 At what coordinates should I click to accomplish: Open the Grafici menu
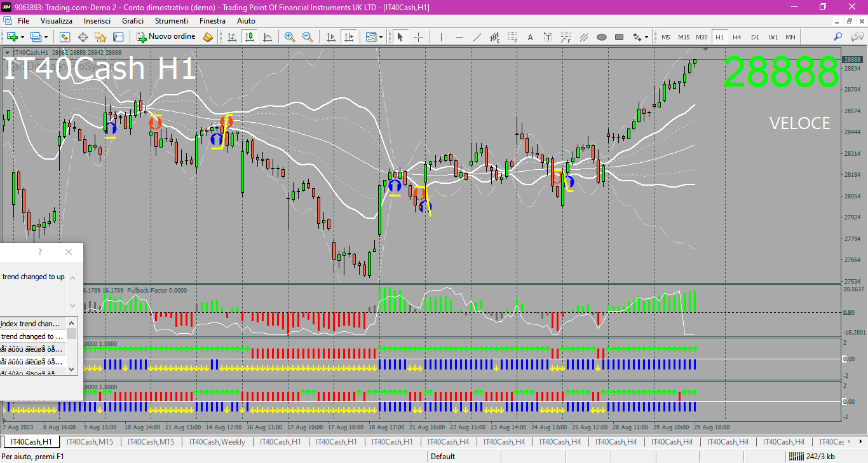click(133, 21)
